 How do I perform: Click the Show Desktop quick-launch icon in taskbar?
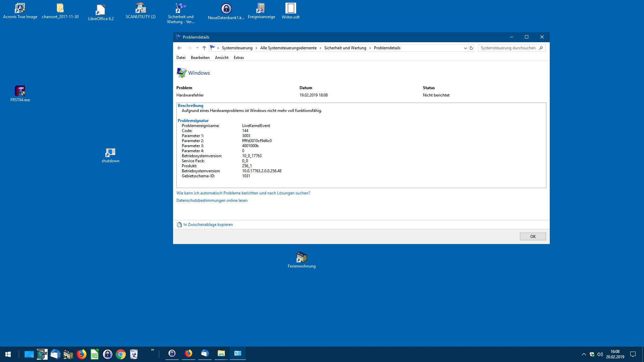coord(29,354)
